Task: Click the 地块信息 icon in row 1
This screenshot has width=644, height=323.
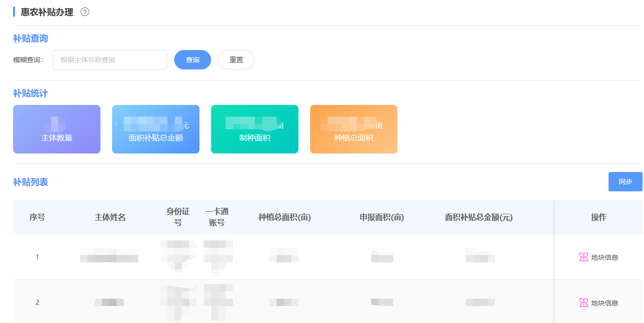Action: point(583,257)
